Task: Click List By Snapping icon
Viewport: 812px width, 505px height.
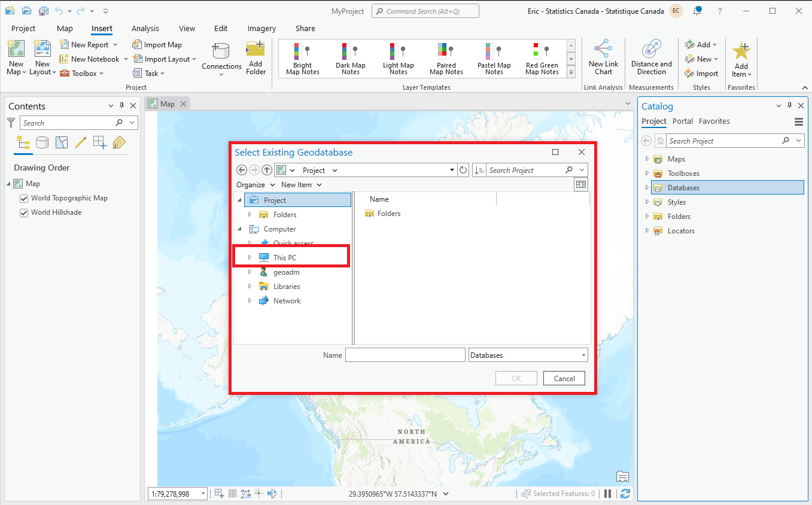Action: click(x=100, y=142)
